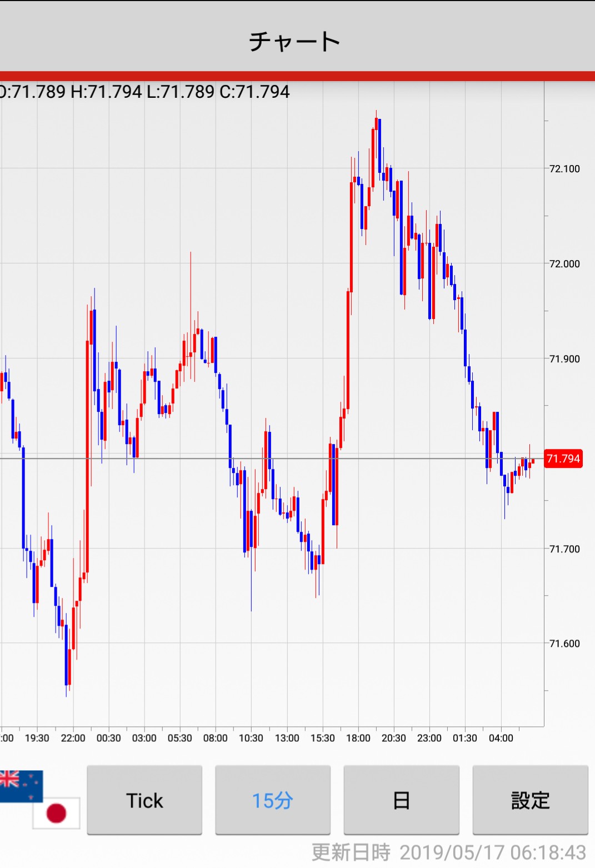Select the 15分 timeframe
595x868 pixels.
point(273,800)
